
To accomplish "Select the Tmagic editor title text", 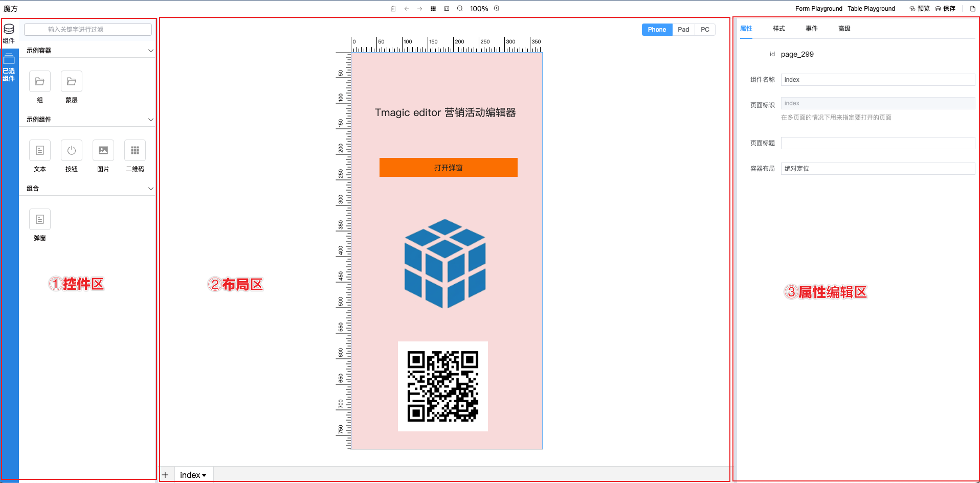I will click(x=445, y=112).
